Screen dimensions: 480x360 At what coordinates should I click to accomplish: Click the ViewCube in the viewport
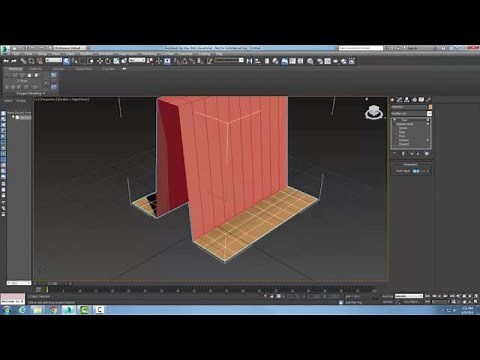[374, 112]
